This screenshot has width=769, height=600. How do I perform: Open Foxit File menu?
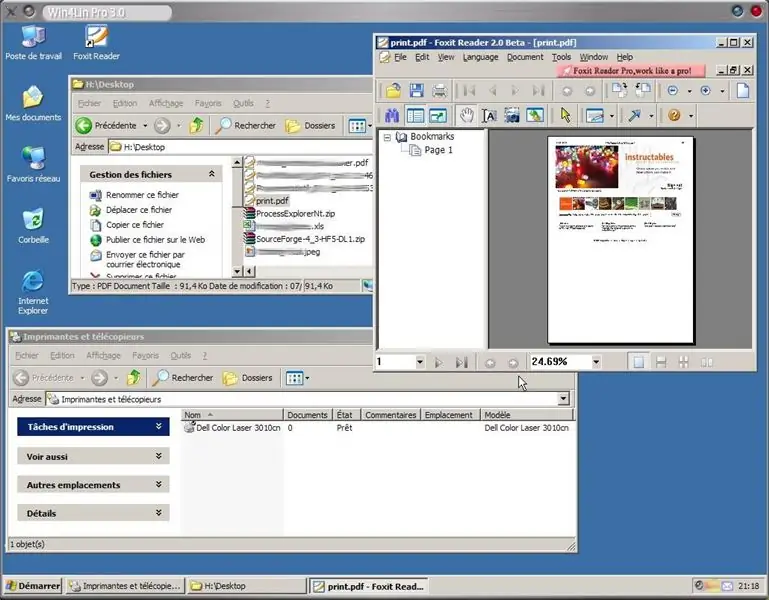point(400,57)
